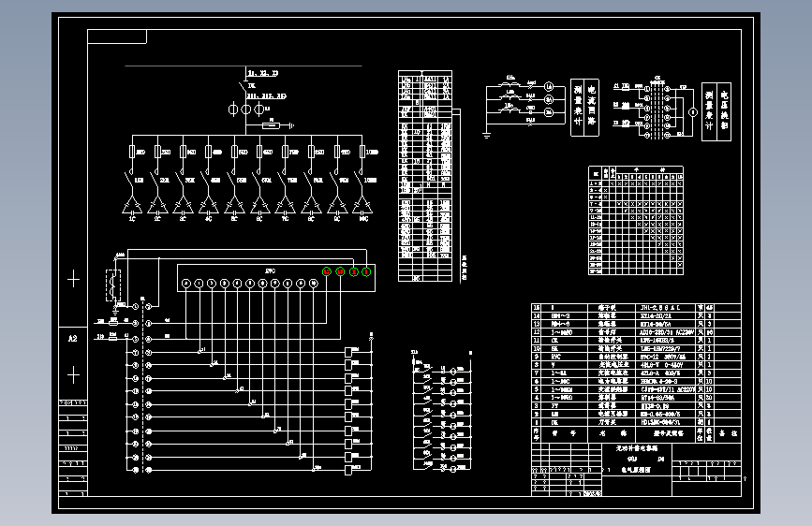812x526 pixels.
Task: Click the upper plus mark in left margin
Action: pos(74,279)
